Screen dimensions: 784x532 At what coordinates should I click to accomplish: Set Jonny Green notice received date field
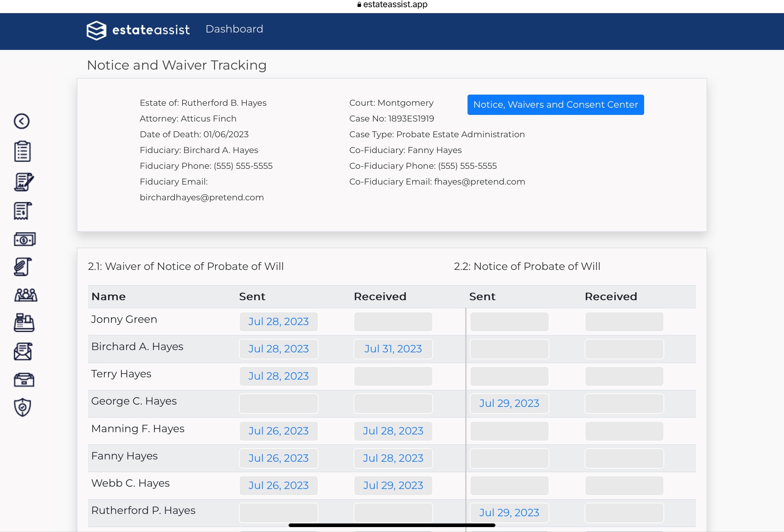[624, 321]
